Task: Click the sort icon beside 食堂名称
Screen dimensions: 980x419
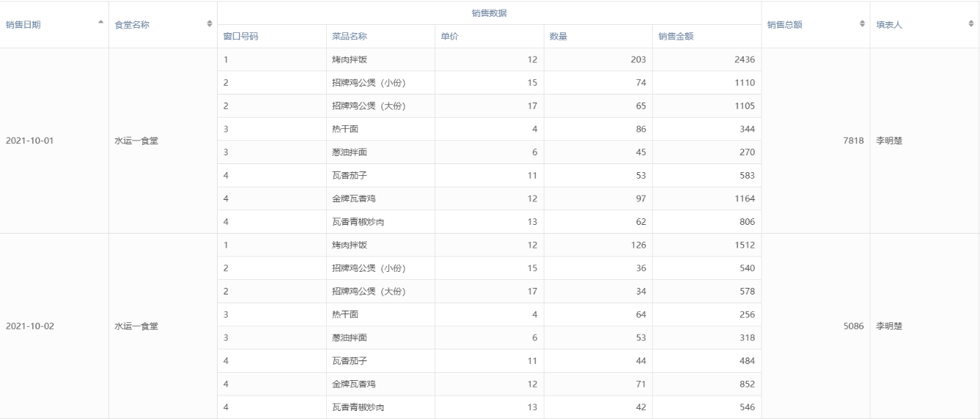Action: tap(210, 25)
